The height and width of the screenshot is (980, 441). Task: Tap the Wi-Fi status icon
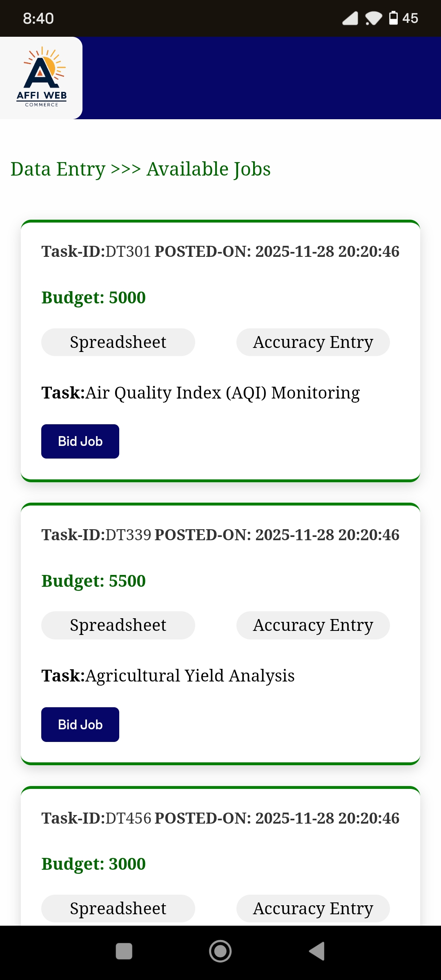[x=373, y=18]
